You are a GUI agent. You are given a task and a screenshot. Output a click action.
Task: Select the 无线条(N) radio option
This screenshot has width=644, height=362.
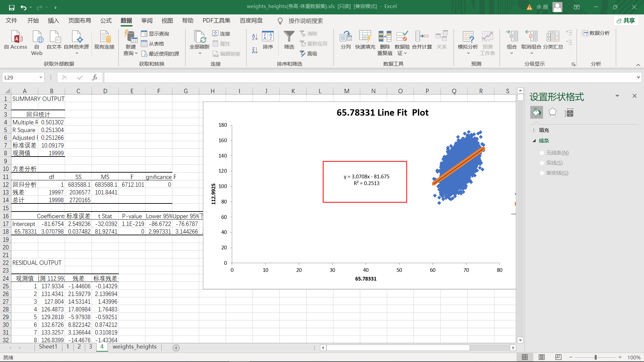pos(542,153)
